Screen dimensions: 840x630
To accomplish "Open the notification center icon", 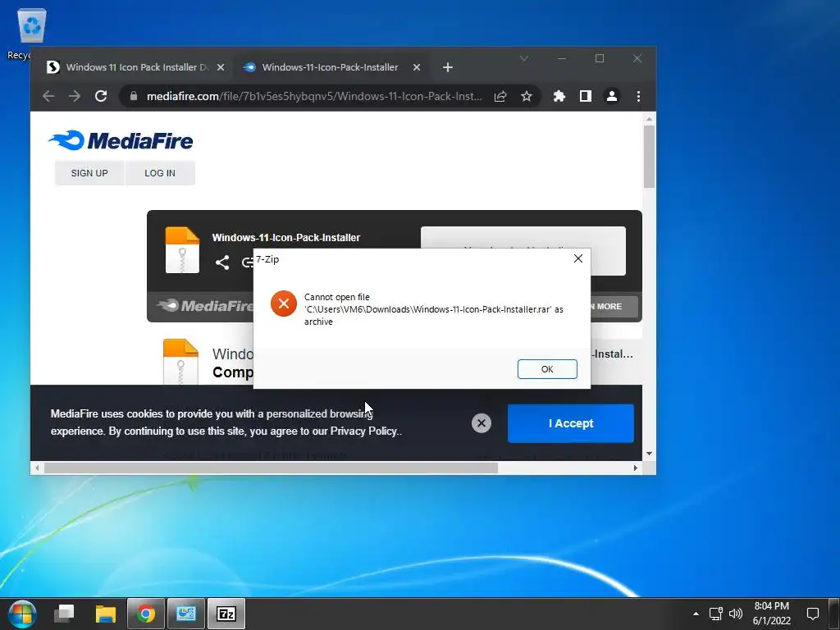I will pos(812,614).
